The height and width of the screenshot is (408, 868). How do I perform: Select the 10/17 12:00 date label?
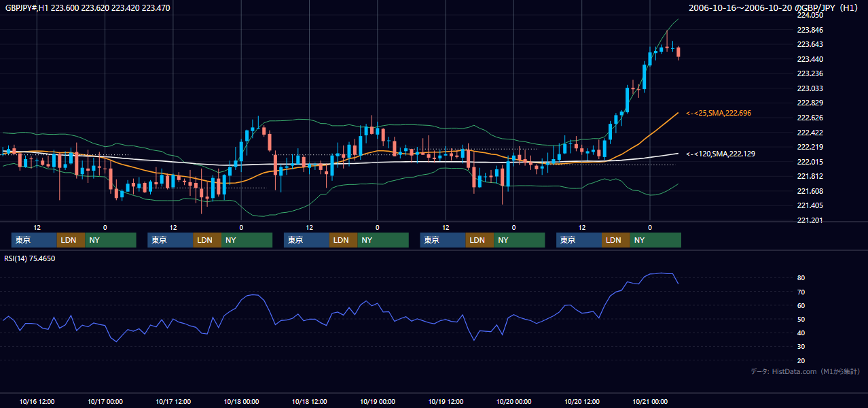[173, 401]
